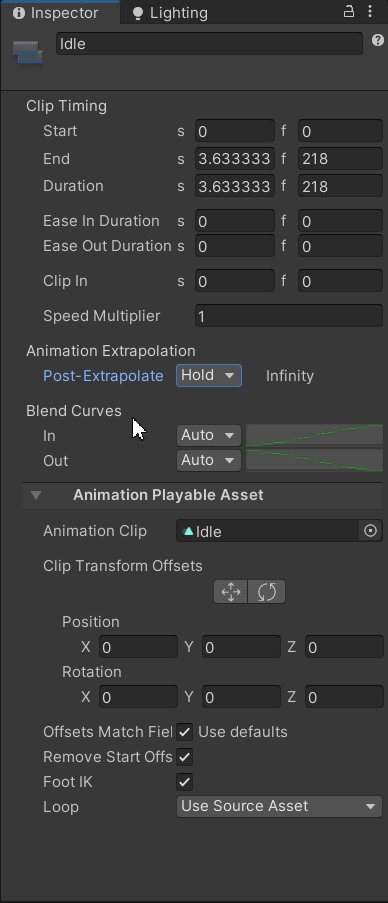Click the Ease In Duration seconds field
The width and height of the screenshot is (388, 903).
click(x=235, y=221)
